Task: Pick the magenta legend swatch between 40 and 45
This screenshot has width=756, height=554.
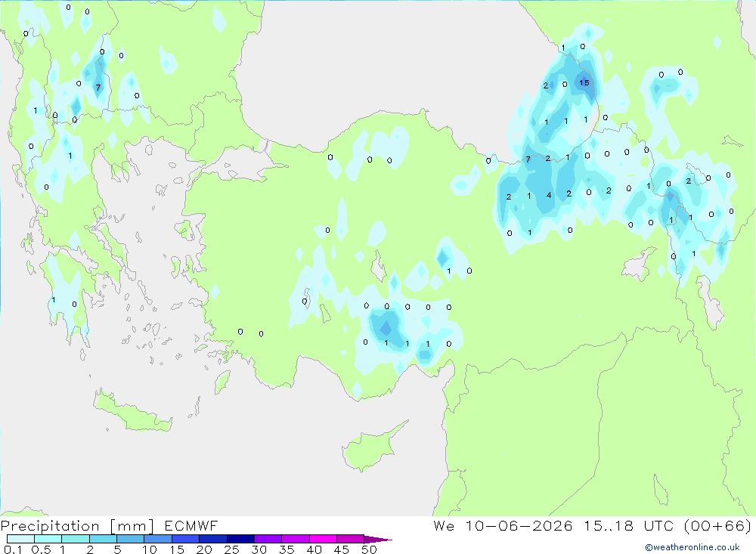Action: click(x=323, y=539)
